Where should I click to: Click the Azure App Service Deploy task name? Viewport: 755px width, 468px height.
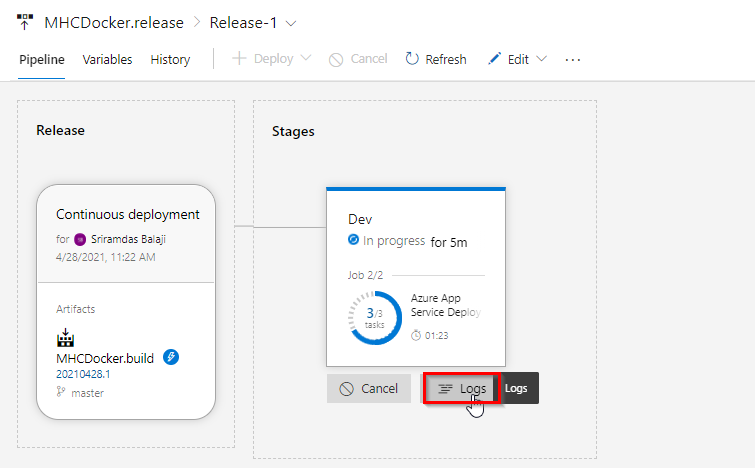click(446, 305)
